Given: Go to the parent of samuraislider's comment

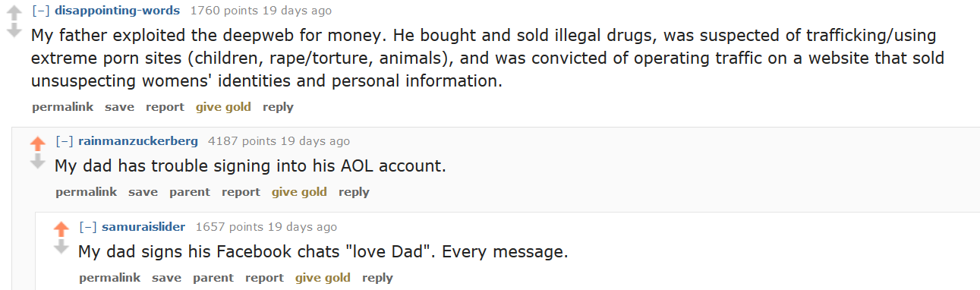Looking at the screenshot, I should 213,278.
